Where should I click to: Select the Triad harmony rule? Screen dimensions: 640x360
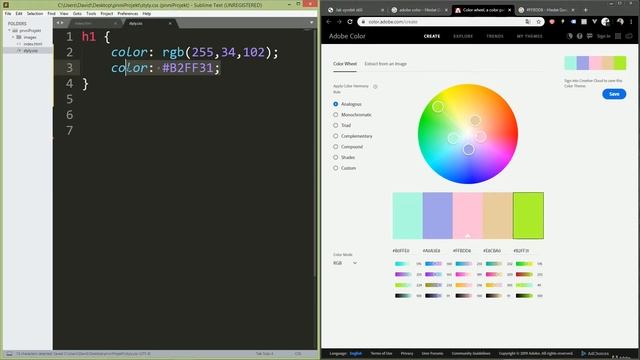tap(336, 125)
